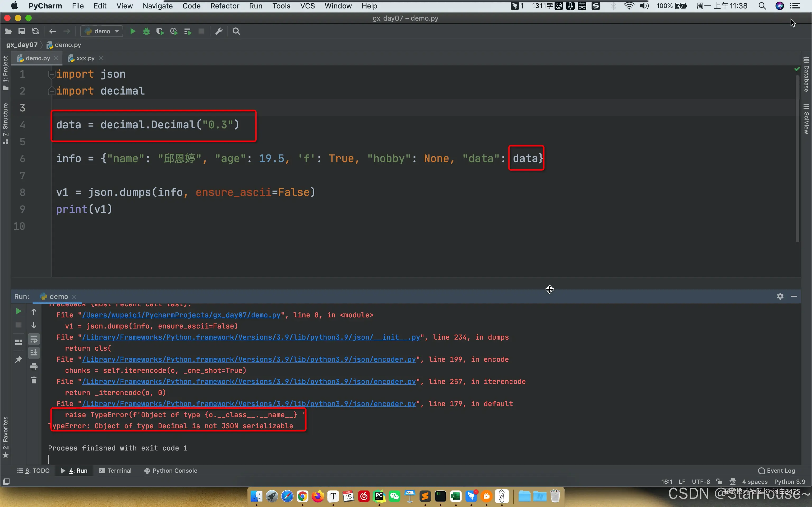The width and height of the screenshot is (812, 507).
Task: Open Run panel settings gear
Action: 780,297
